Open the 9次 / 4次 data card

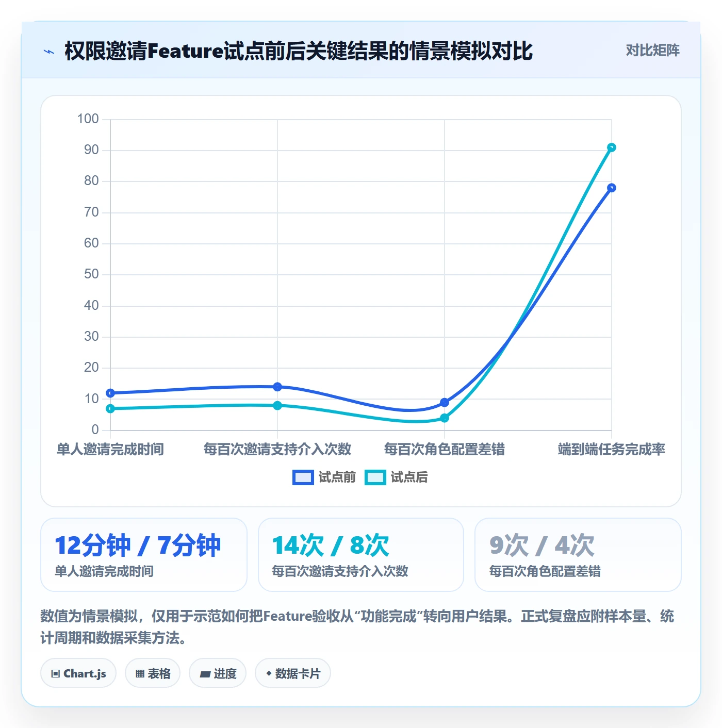click(578, 555)
